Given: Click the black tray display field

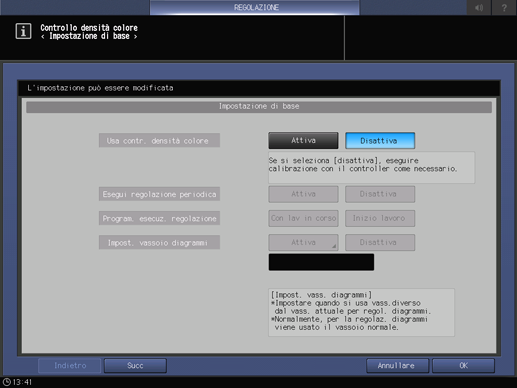Looking at the screenshot, I should coord(321,262).
